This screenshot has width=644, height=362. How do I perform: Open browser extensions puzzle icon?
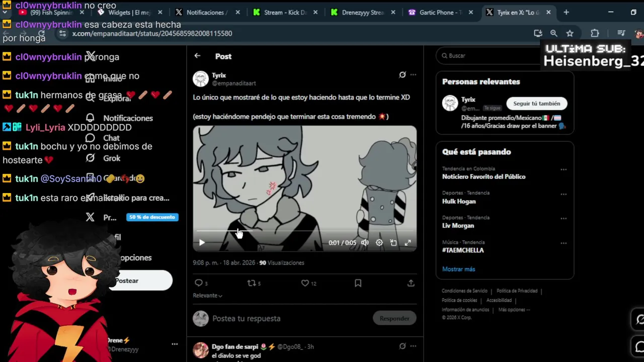pos(595,33)
